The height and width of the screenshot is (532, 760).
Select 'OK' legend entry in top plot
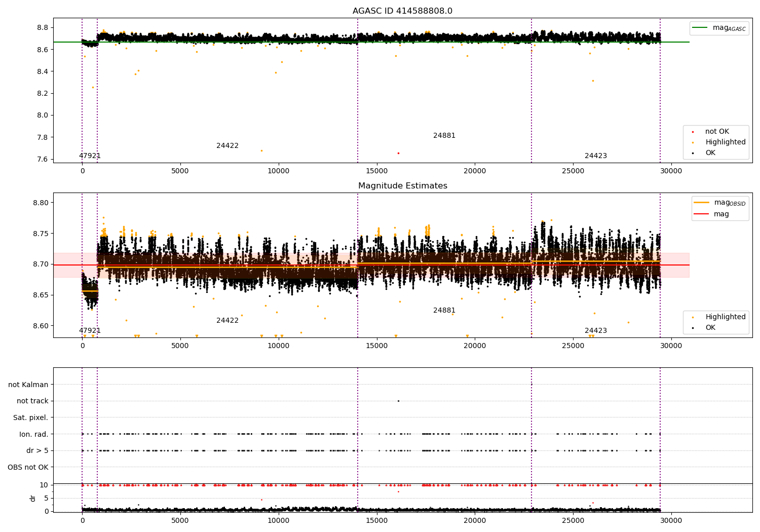pos(710,153)
